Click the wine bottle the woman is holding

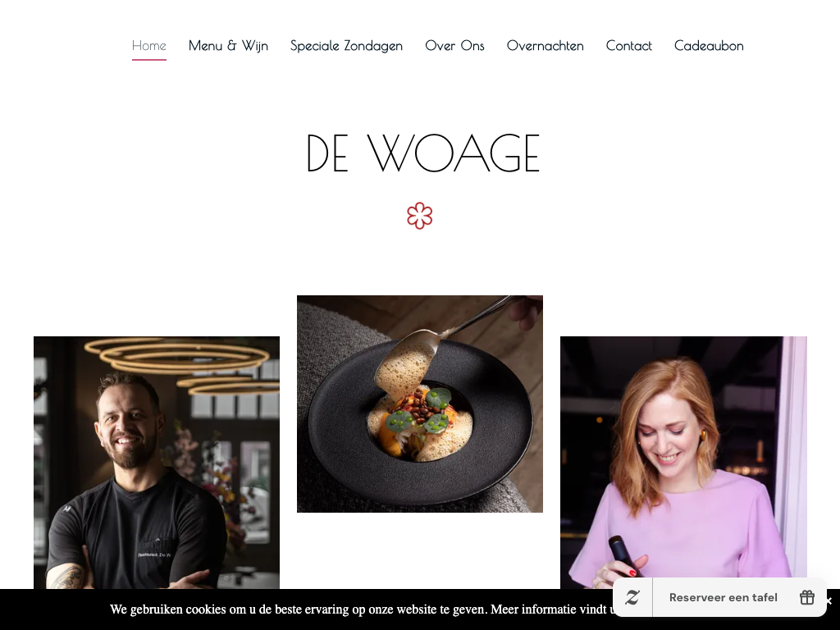pos(623,556)
